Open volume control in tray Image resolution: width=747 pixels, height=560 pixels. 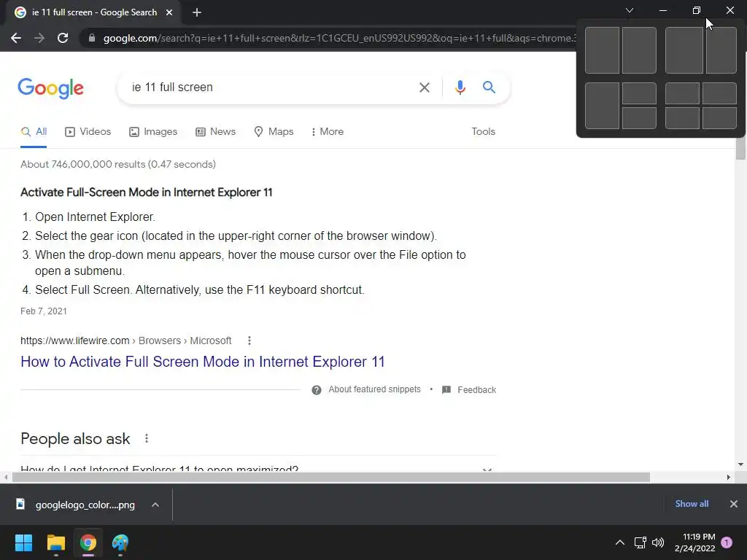pos(658,542)
